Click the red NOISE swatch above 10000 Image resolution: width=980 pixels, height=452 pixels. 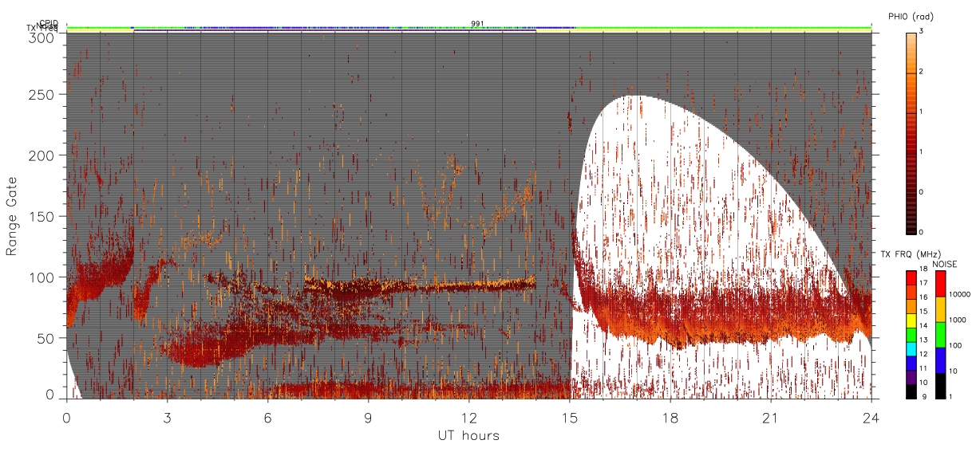[x=940, y=284]
